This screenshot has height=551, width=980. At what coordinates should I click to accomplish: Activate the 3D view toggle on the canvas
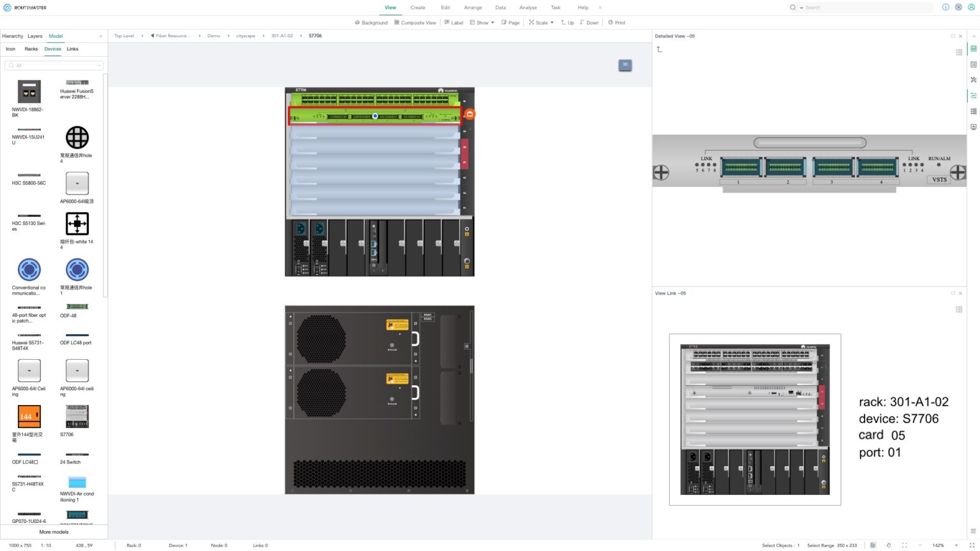coord(625,64)
